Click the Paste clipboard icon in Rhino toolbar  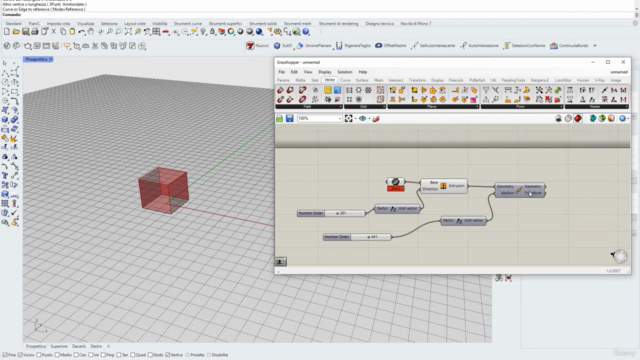(x=72, y=32)
